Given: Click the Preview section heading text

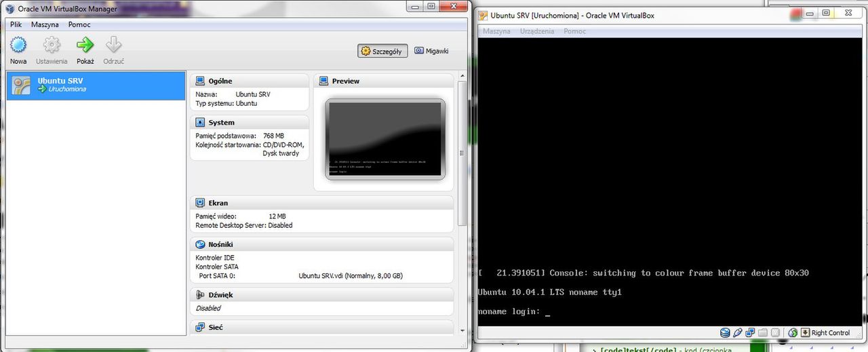Looking at the screenshot, I should pyautogui.click(x=346, y=81).
